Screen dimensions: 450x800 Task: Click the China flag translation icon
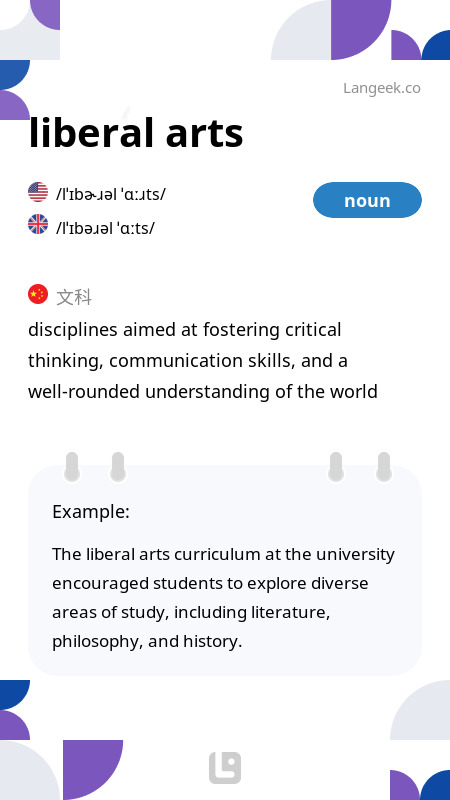click(x=38, y=294)
